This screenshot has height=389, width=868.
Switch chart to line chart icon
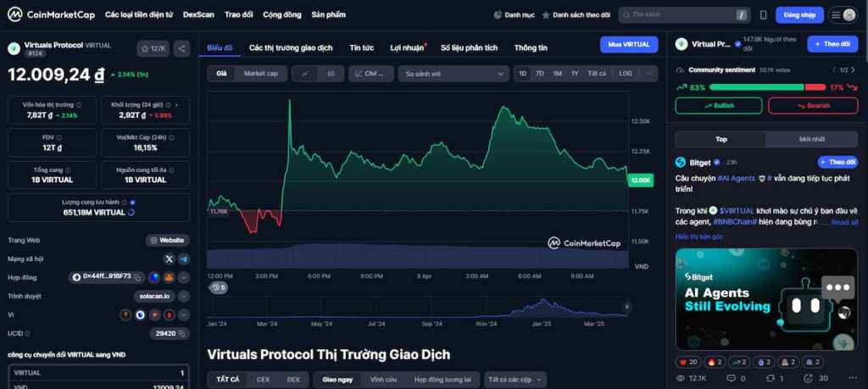(x=305, y=74)
